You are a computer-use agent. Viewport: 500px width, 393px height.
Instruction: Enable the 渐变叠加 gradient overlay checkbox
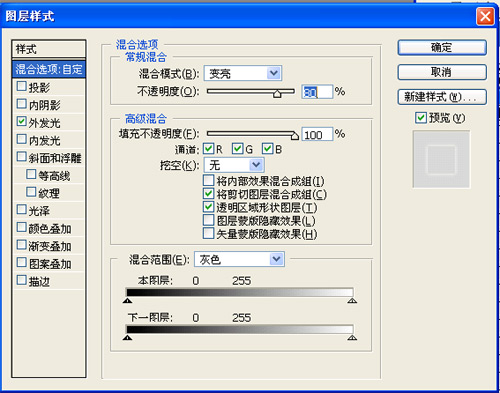click(x=22, y=245)
